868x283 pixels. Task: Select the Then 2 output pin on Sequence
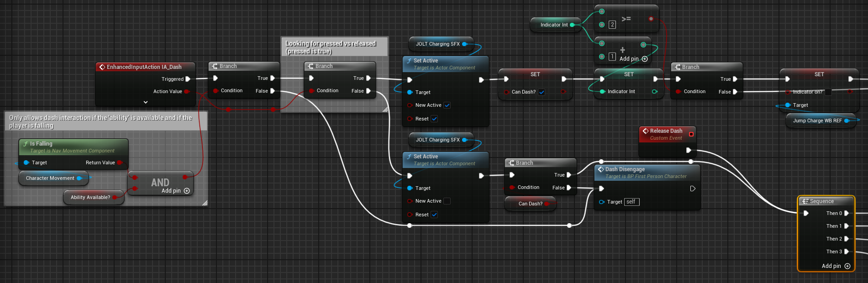tap(846, 239)
